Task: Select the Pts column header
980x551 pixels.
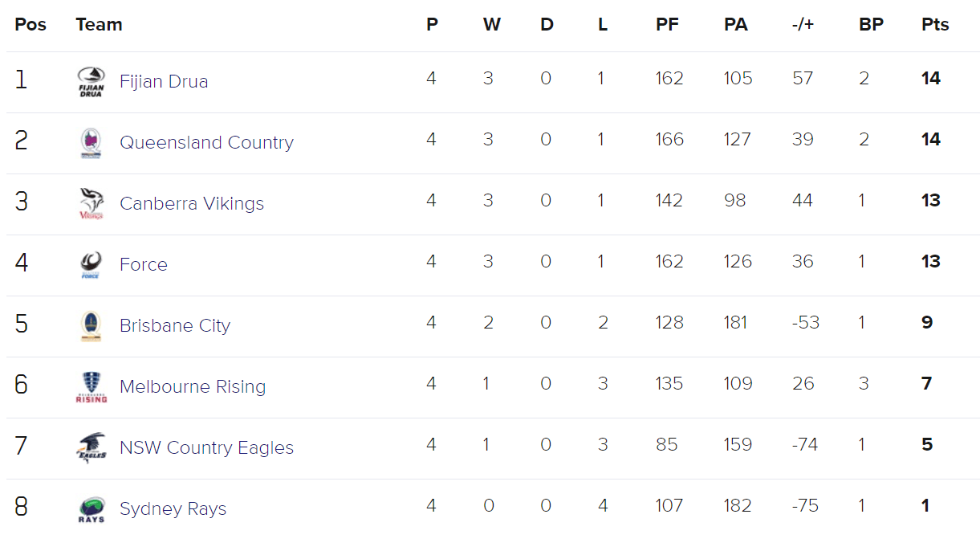Action: click(x=935, y=24)
